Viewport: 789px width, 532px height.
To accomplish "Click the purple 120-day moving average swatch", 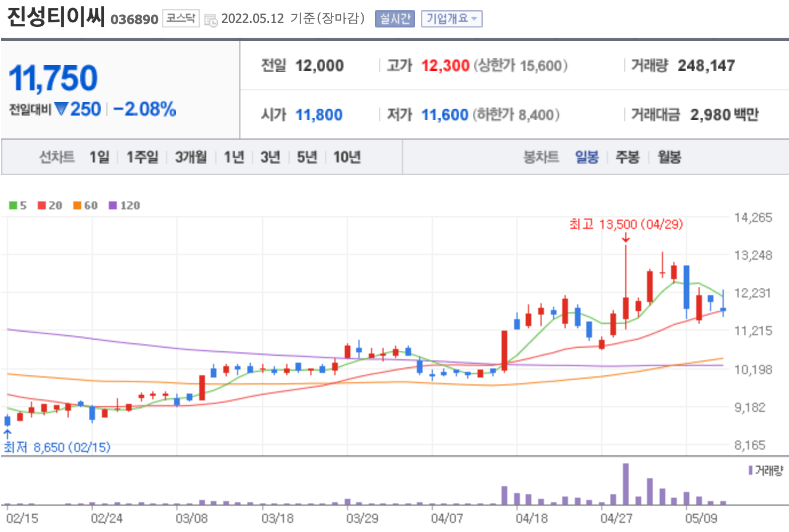I will (x=113, y=205).
